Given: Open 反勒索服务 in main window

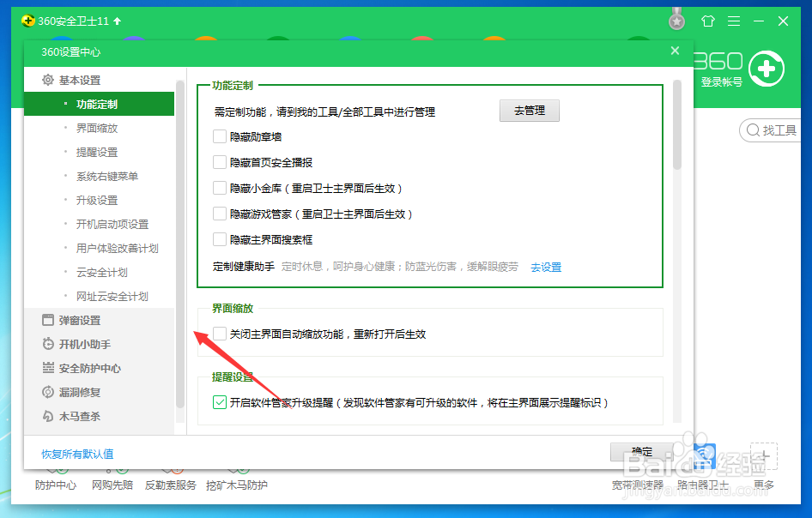Looking at the screenshot, I should (x=170, y=485).
